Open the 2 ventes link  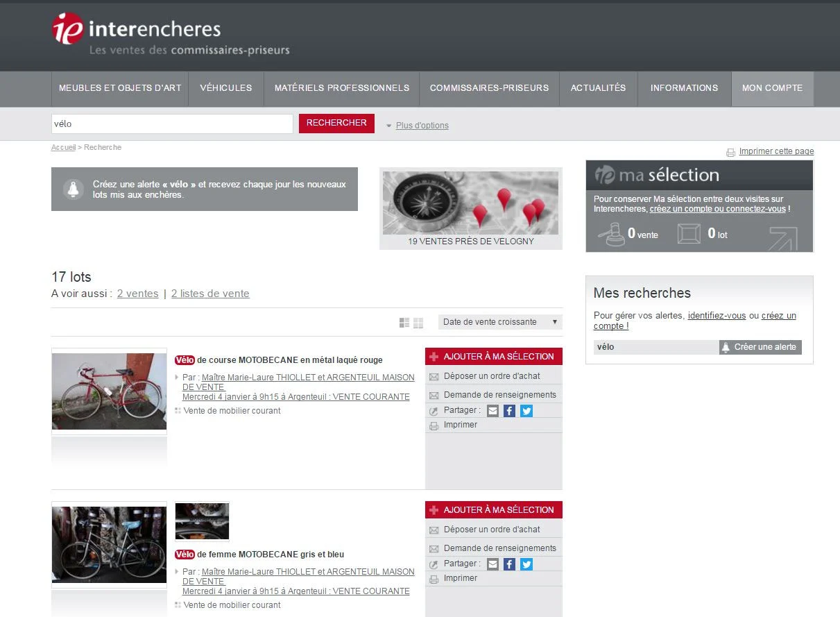click(137, 294)
